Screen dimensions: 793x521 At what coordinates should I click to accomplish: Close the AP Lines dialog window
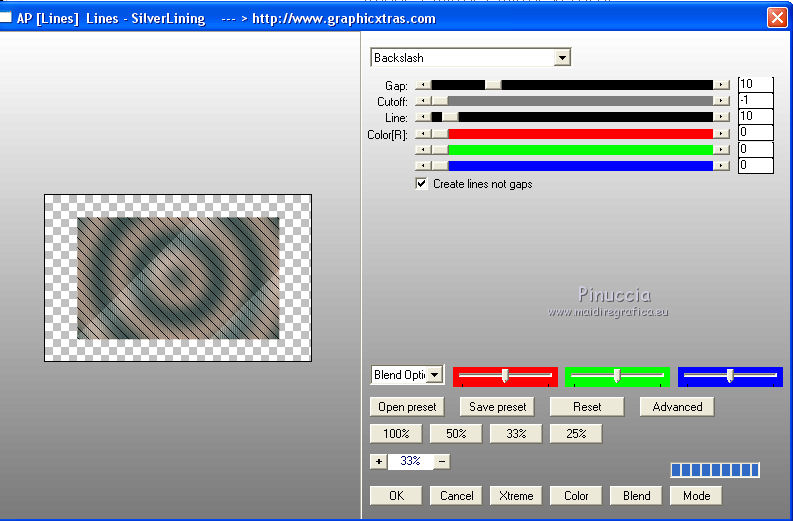[777, 18]
